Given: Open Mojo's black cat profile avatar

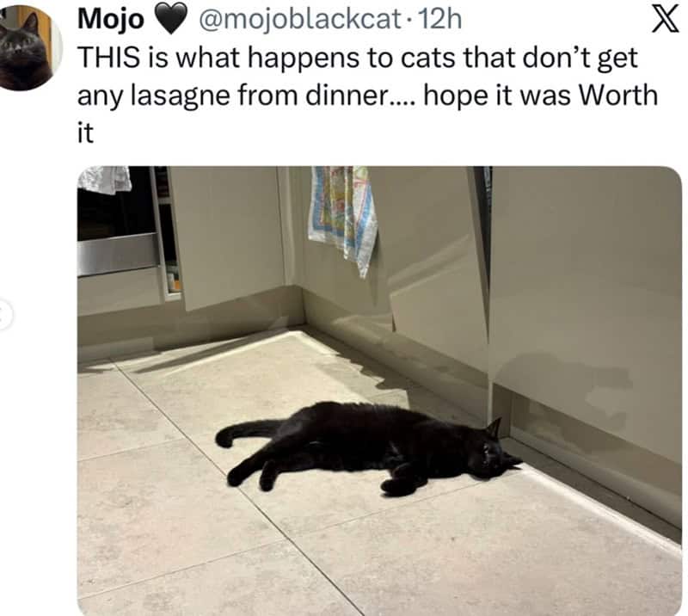Looking at the screenshot, I should coord(28,47).
